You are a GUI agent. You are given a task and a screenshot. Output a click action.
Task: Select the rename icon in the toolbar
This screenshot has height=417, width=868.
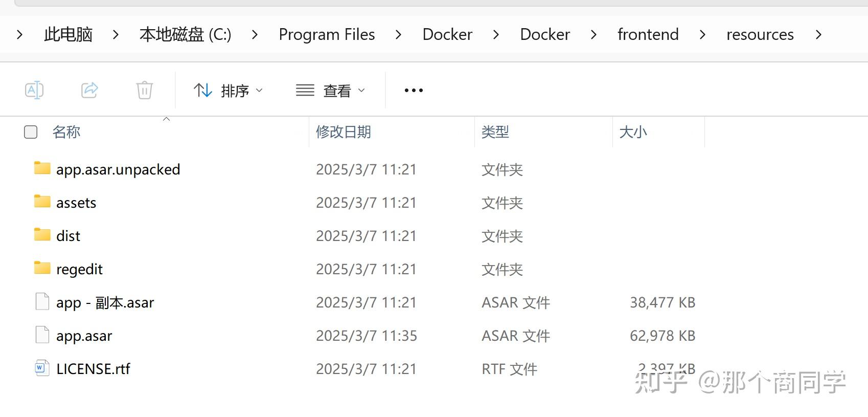[34, 90]
